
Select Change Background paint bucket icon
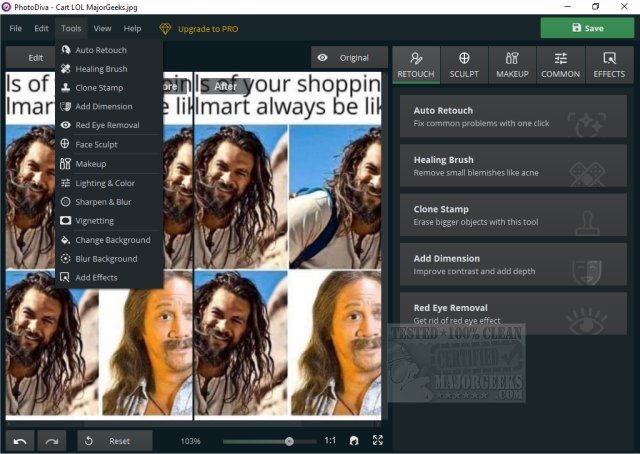(65, 240)
